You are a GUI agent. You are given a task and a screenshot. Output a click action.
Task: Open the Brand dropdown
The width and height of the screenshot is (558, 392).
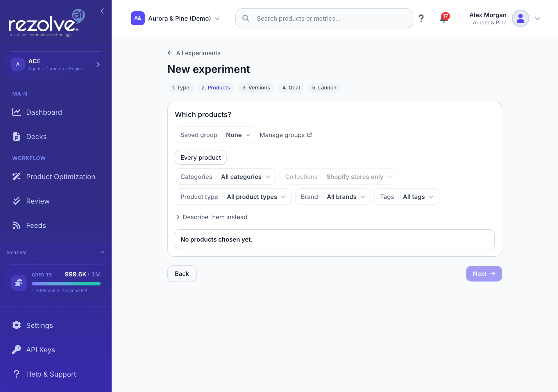pos(333,197)
